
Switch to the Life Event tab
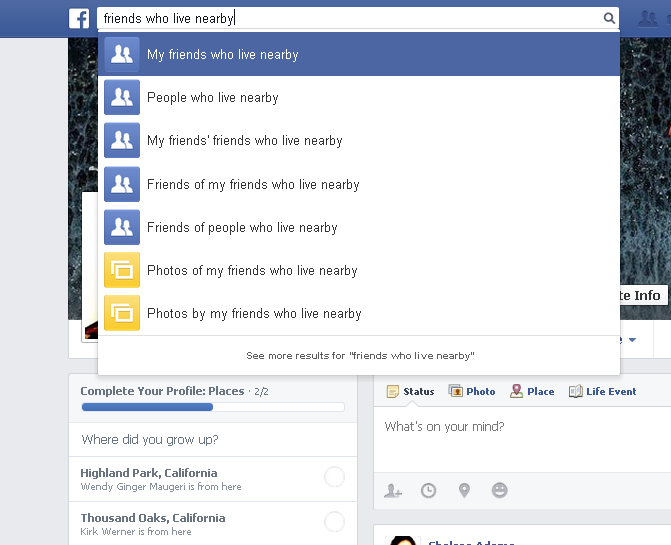(x=602, y=391)
